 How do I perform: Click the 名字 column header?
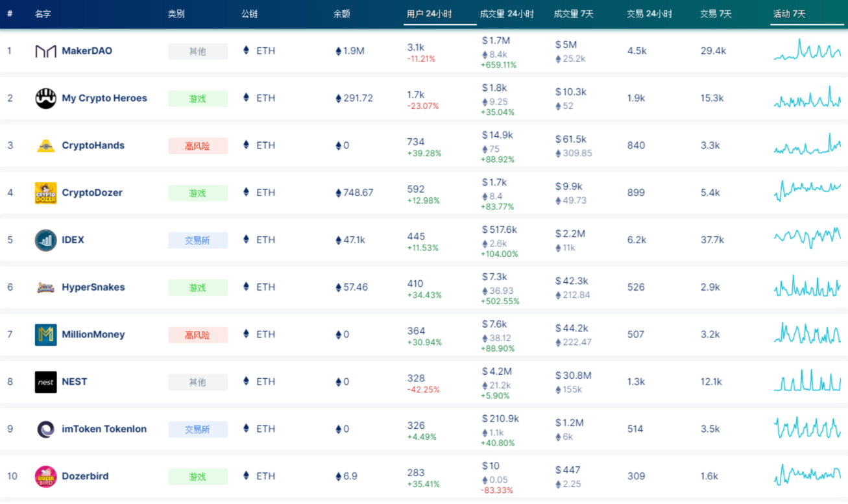point(43,14)
